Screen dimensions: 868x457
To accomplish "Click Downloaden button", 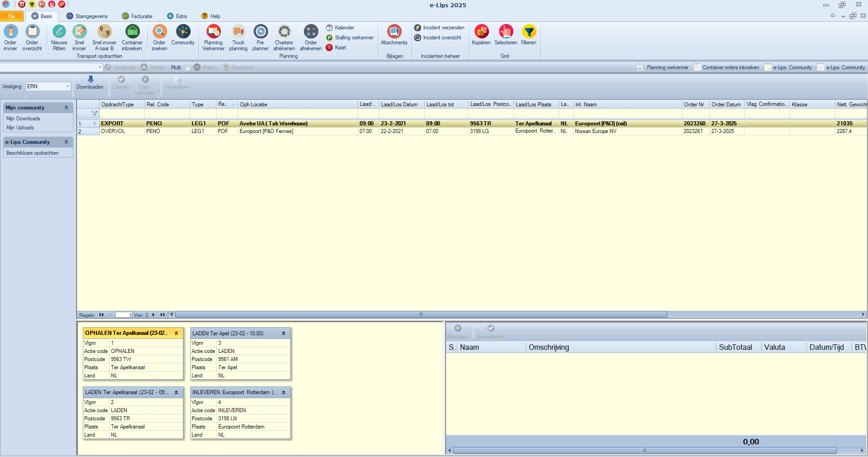I will 90,83.
